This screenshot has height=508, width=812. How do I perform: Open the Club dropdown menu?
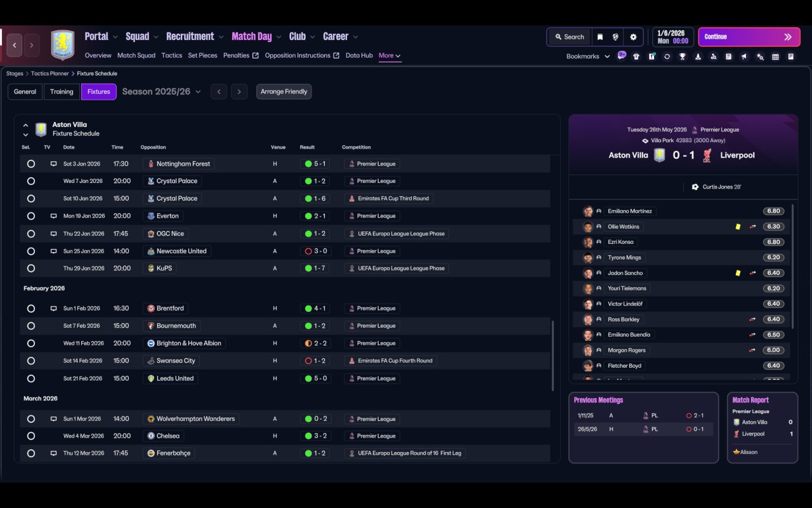[x=303, y=37]
